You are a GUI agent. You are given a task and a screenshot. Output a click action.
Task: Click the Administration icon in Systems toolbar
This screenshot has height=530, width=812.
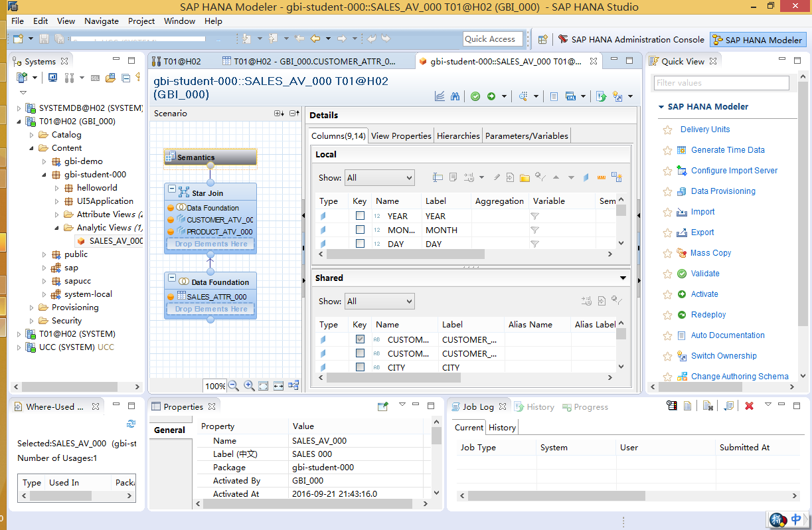tap(69, 78)
